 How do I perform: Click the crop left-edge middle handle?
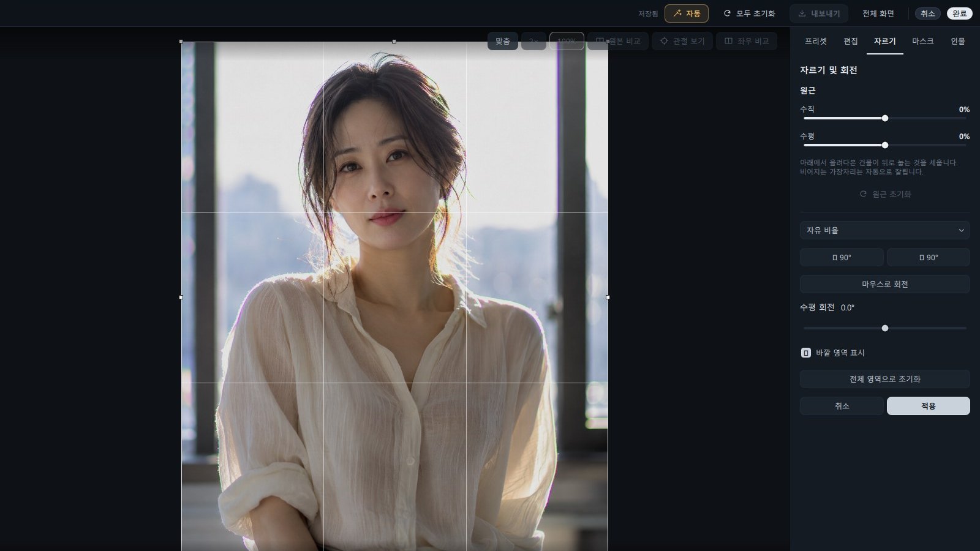click(x=181, y=297)
